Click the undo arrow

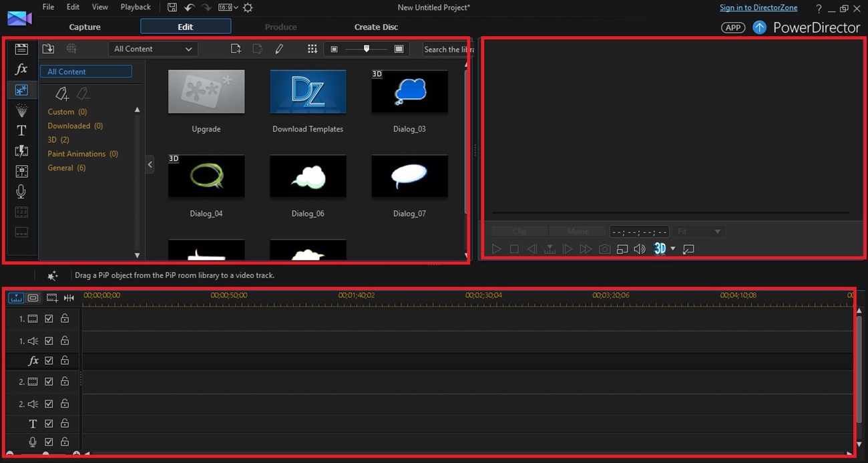tap(189, 7)
